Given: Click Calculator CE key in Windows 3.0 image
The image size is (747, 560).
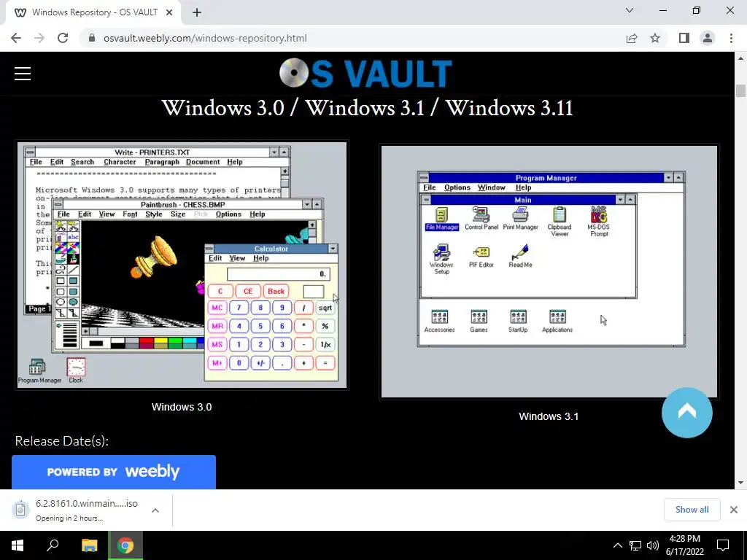Looking at the screenshot, I should pos(248,291).
